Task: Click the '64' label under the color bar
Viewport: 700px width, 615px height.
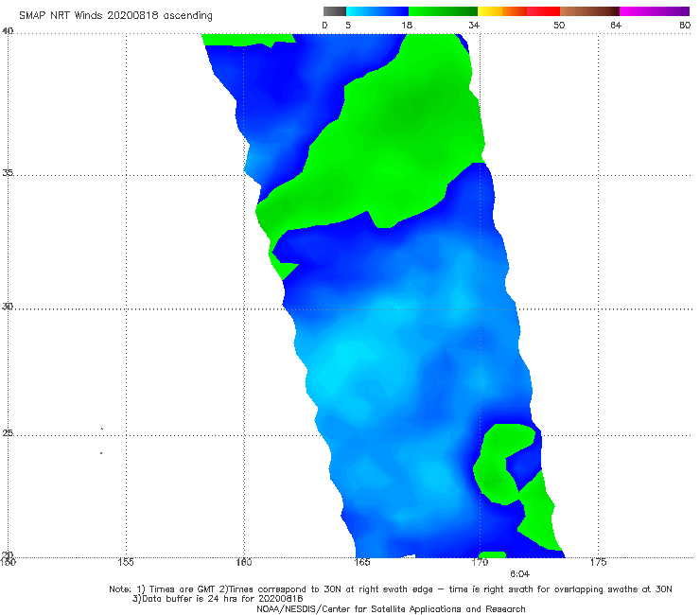Action: click(616, 26)
